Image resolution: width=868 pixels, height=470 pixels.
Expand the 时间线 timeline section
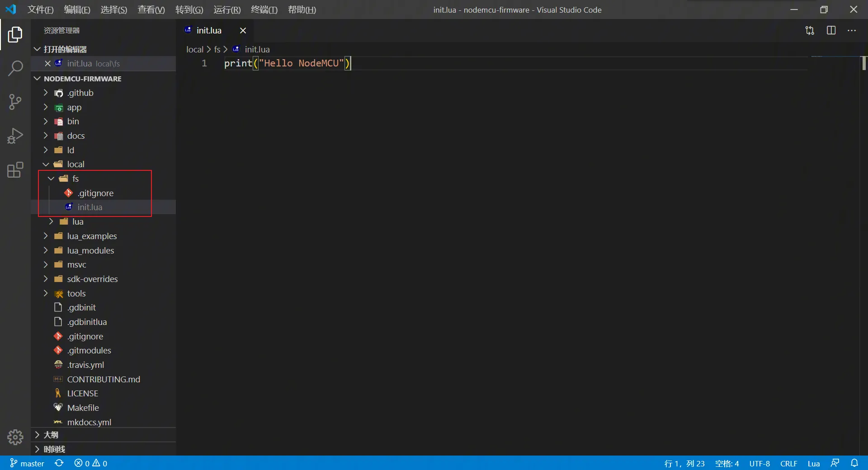(103, 449)
